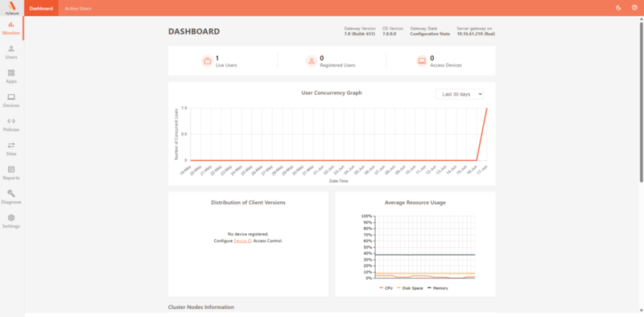
Task: Open the Diagnose tools icon
Action: 11,193
